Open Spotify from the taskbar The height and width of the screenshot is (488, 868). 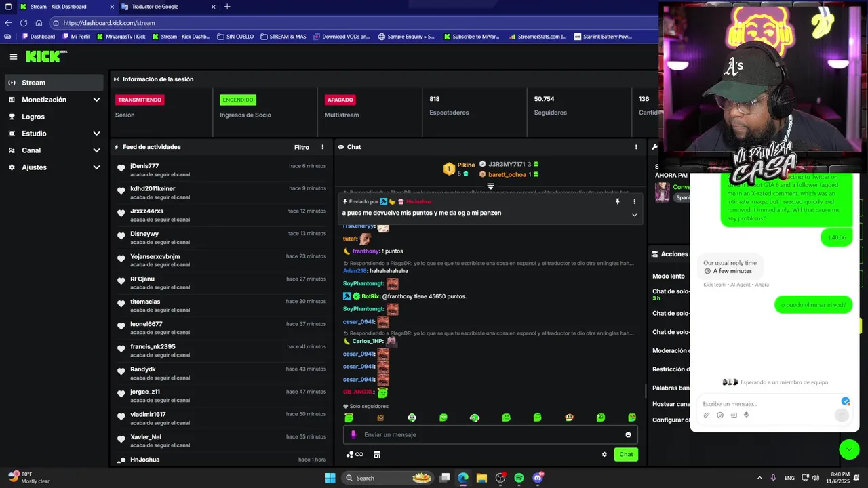pos(519,478)
